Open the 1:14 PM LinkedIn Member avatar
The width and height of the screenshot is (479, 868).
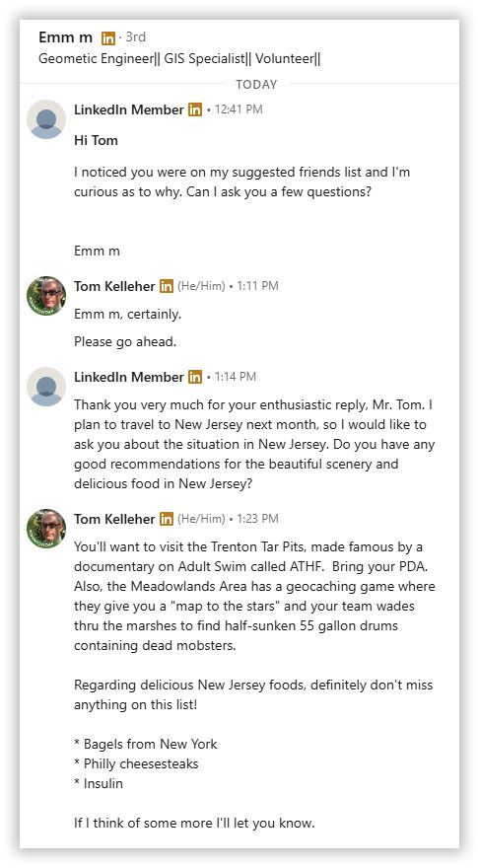[x=46, y=387]
